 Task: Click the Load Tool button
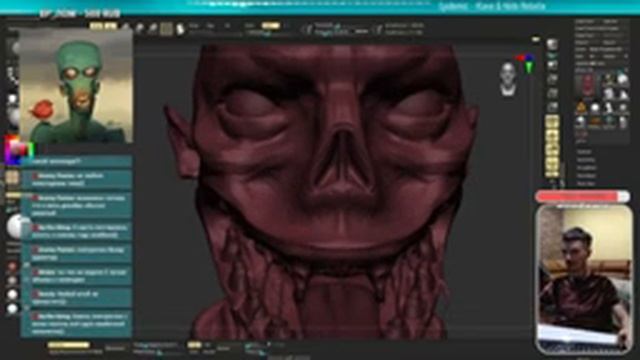pos(584,21)
